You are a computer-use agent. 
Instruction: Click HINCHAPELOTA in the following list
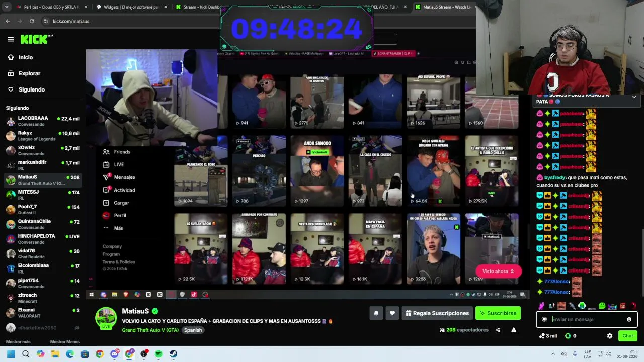pyautogui.click(x=43, y=239)
